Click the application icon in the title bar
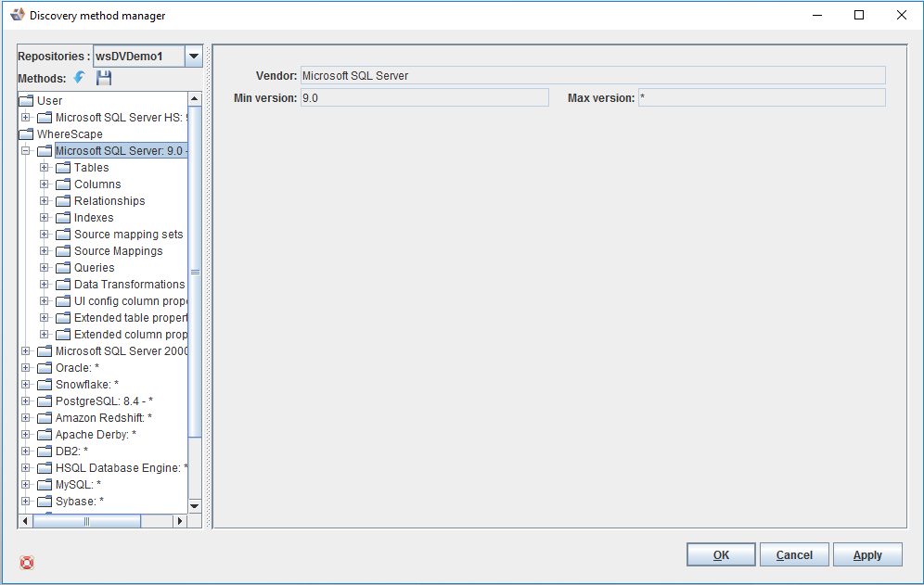Viewport: 924px width, 585px height. pos(18,15)
